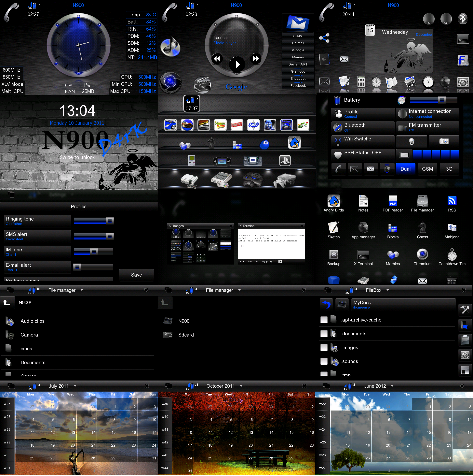473x476 pixels.
Task: Select Dual network mode
Action: point(405,169)
